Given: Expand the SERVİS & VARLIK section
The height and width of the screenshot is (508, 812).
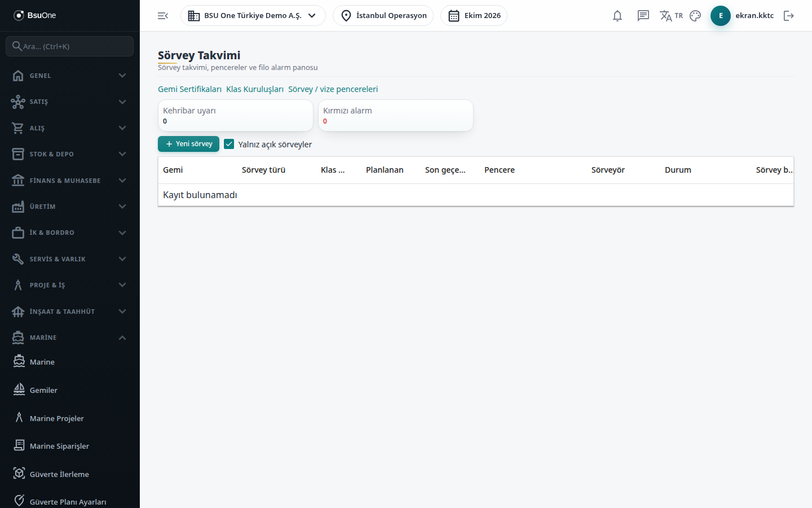Looking at the screenshot, I should 70,259.
